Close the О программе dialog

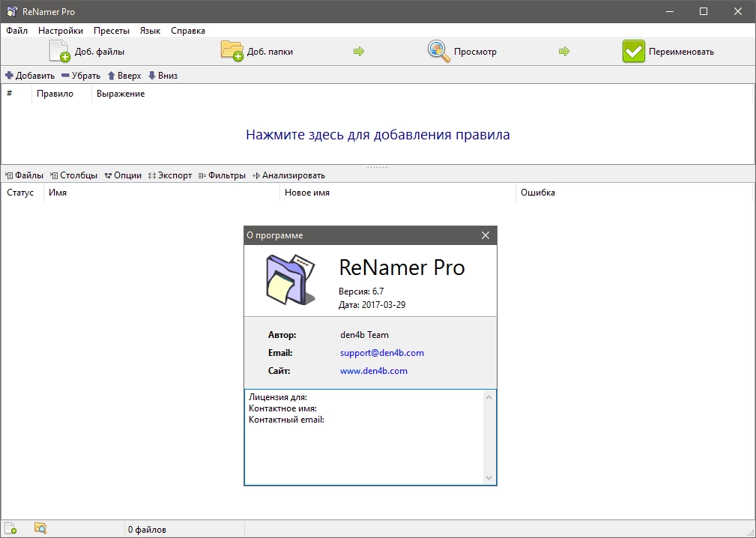[486, 235]
